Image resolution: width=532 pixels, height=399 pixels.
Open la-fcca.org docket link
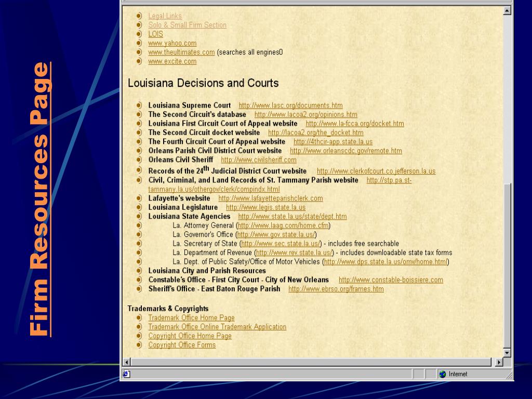[x=355, y=124]
